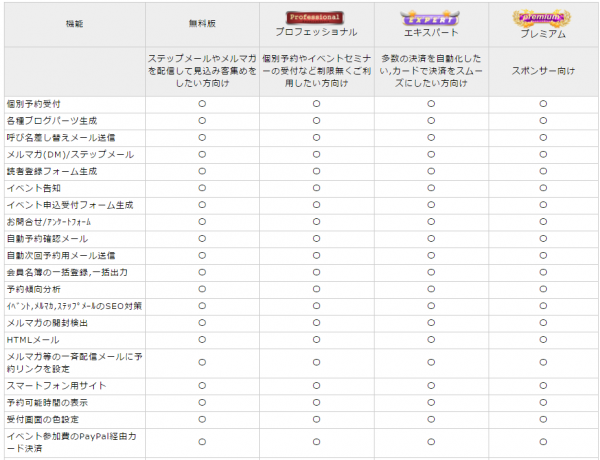Select the イベント申込受付フォーム生成 row label

70,205
